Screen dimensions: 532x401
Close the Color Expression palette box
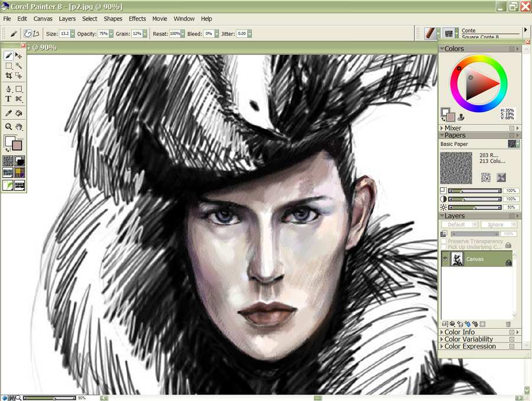[512, 347]
